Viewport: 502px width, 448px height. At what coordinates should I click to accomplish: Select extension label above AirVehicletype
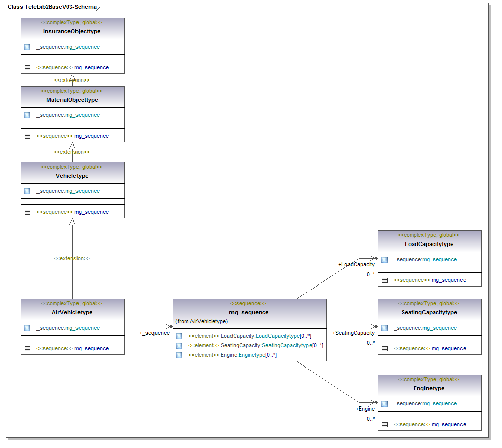pos(71,259)
